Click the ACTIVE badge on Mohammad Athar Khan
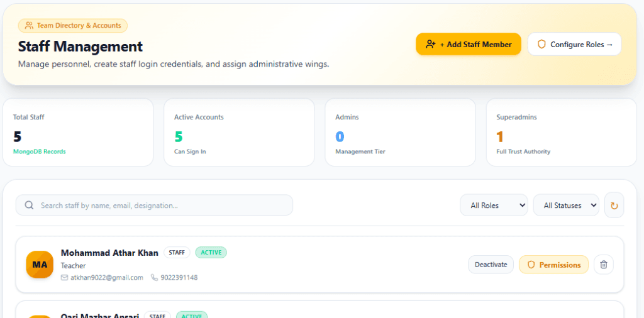Image resolution: width=644 pixels, height=318 pixels. pos(211,253)
